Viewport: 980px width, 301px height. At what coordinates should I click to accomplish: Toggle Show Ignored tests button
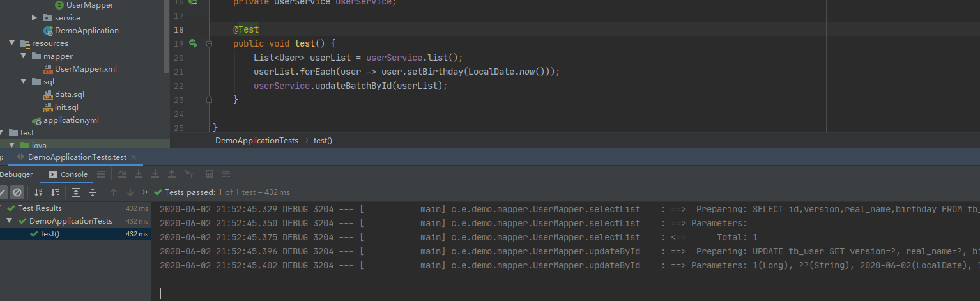(x=18, y=192)
